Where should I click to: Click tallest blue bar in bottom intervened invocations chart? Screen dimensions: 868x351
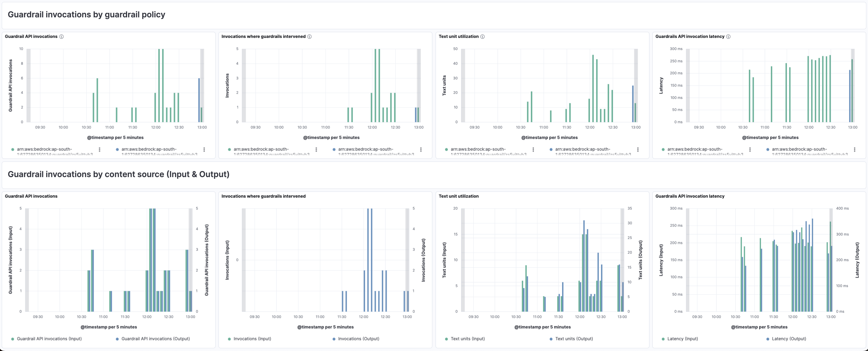coord(368,260)
